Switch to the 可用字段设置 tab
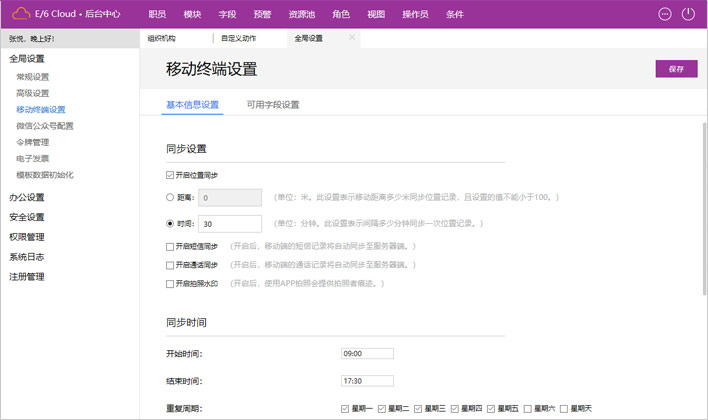708x420 pixels. (272, 104)
